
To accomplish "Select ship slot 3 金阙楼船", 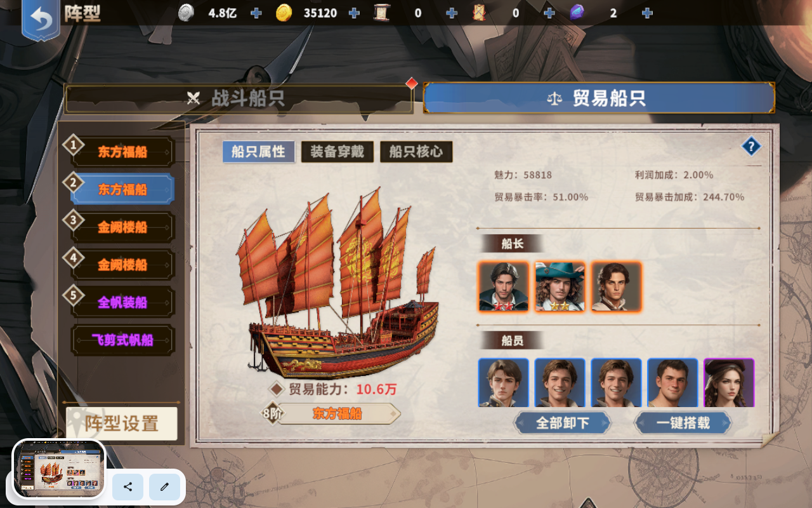I will (x=122, y=227).
